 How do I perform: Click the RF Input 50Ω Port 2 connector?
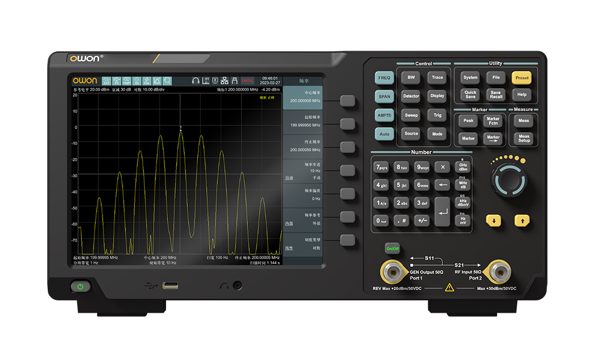499,271
